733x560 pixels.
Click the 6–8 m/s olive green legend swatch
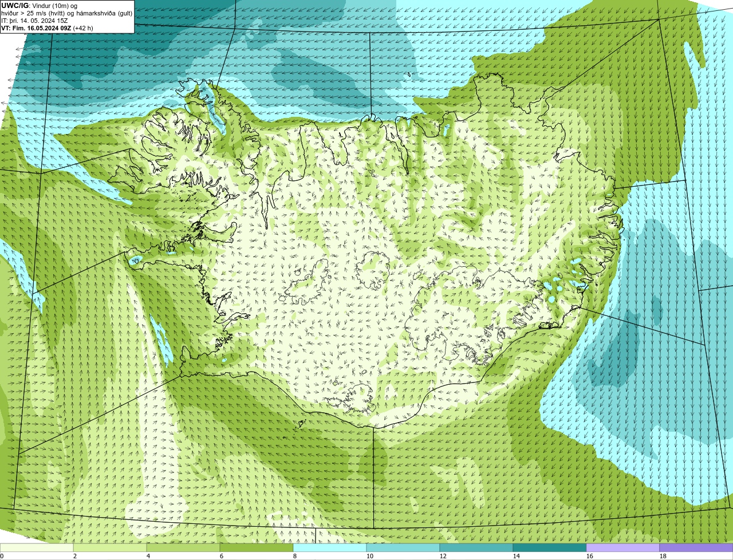tap(257, 547)
